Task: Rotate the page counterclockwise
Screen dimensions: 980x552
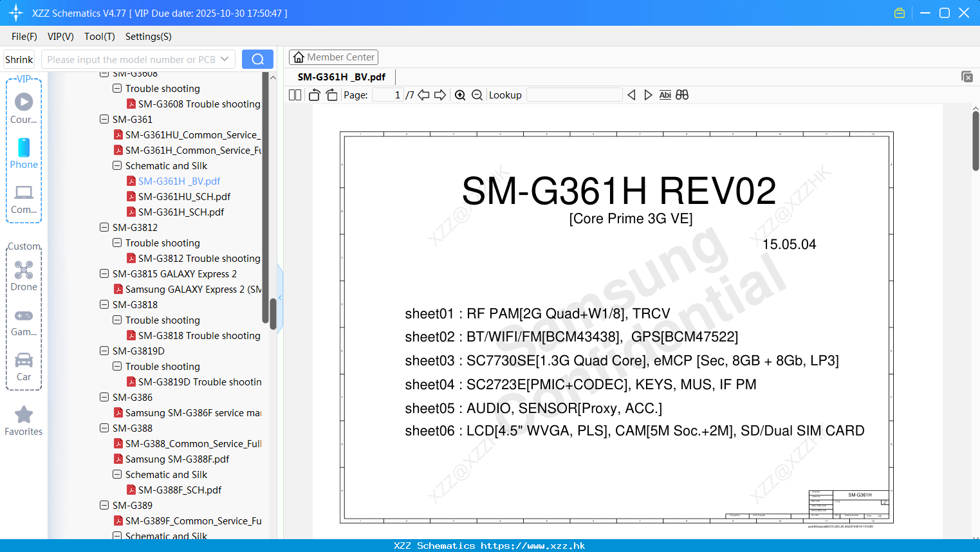Action: pyautogui.click(x=315, y=95)
